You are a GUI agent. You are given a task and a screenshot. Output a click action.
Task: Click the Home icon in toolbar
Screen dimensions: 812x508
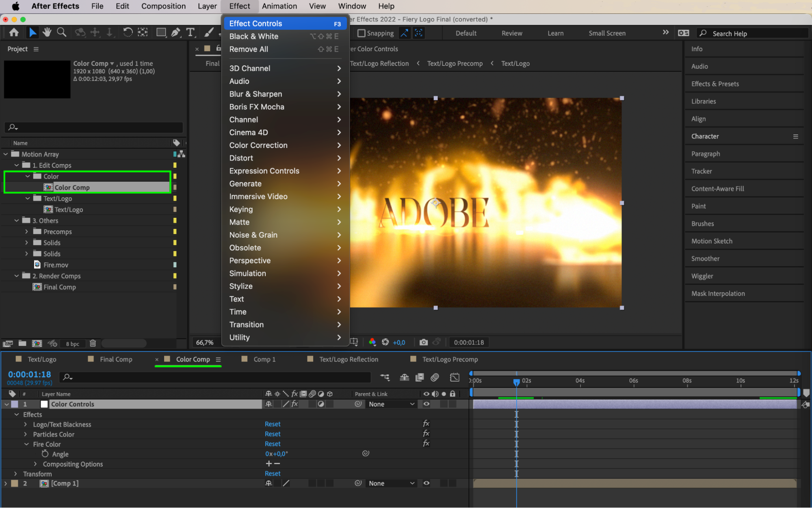(x=14, y=33)
